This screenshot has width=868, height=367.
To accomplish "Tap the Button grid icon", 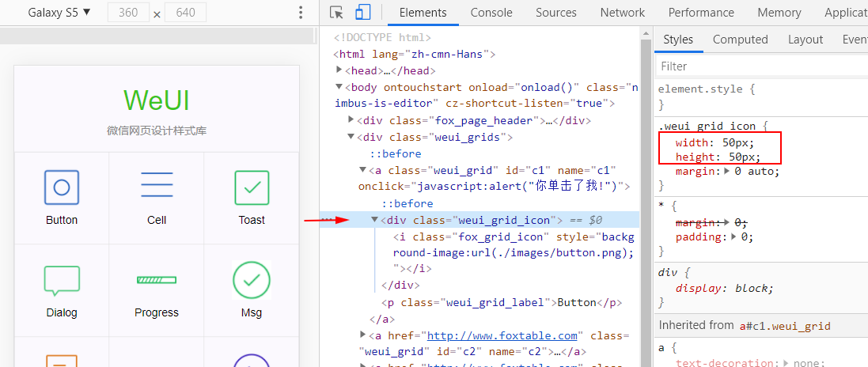I will (x=62, y=187).
